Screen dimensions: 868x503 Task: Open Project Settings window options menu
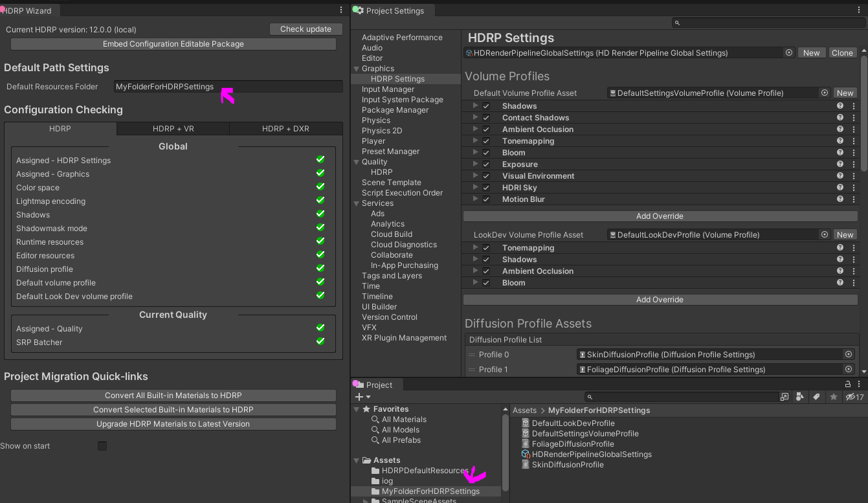pos(860,10)
